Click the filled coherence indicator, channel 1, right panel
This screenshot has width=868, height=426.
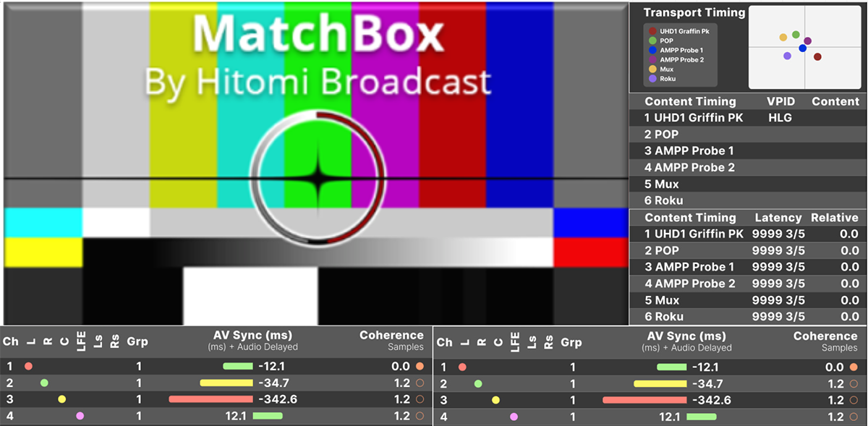tap(854, 367)
